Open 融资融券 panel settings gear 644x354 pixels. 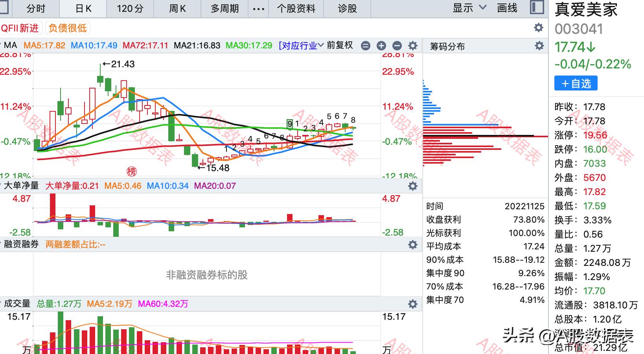coord(412,245)
